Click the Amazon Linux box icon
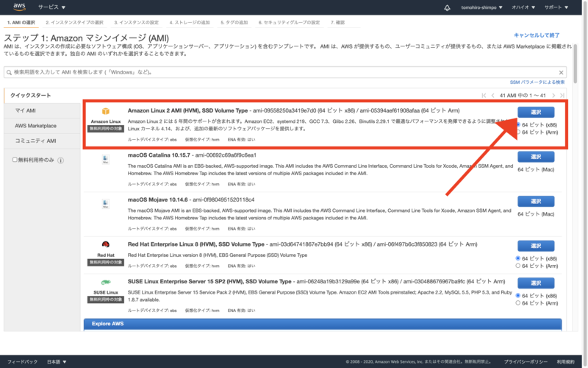 click(106, 111)
